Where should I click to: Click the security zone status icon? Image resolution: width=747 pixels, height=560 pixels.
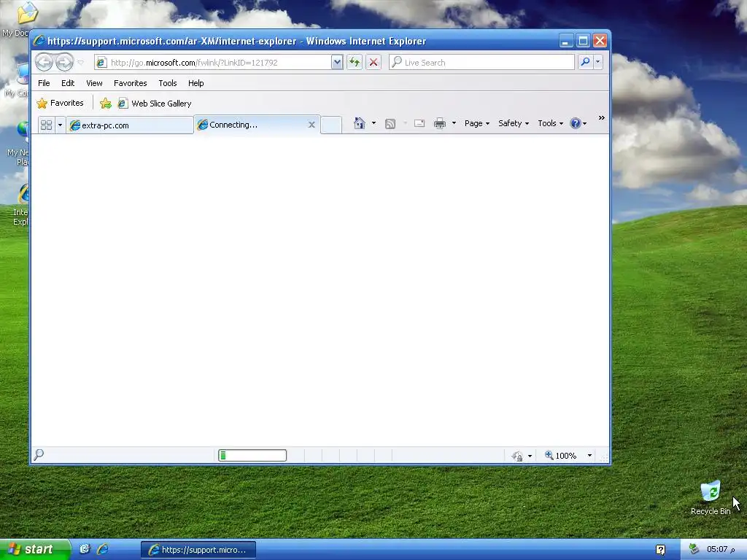(x=517, y=456)
